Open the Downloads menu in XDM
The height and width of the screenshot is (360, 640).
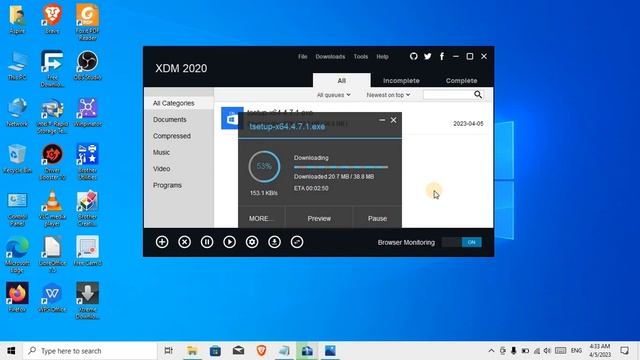330,56
